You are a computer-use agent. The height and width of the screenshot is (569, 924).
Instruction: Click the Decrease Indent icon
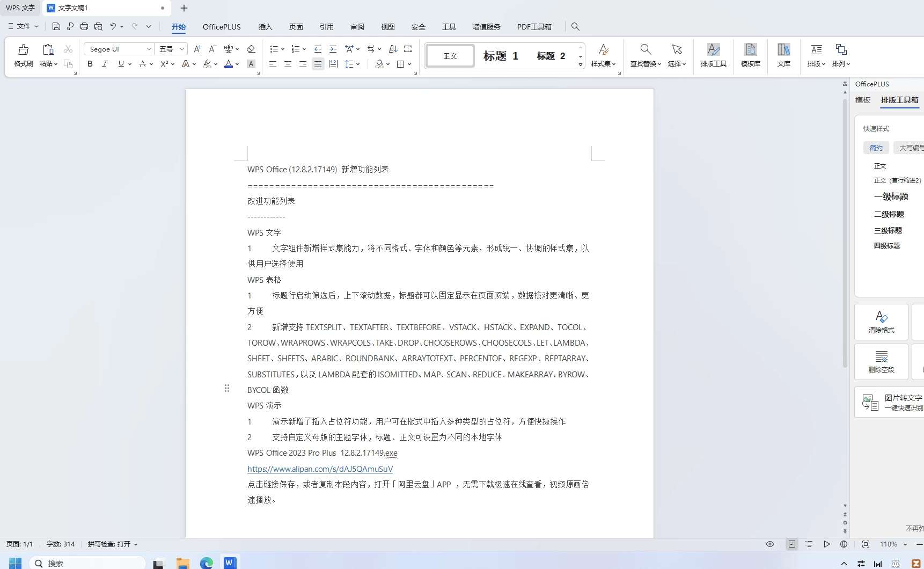pyautogui.click(x=318, y=49)
